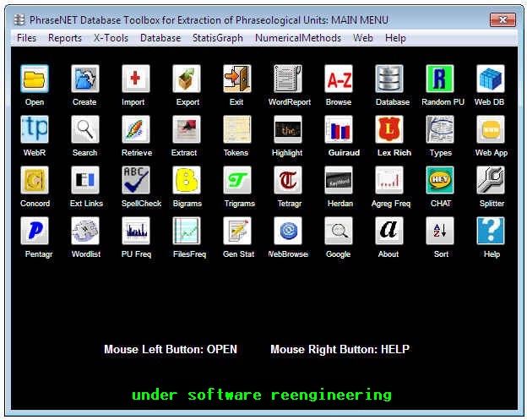Open the Gen Stat icon
This screenshot has width=527, height=420.
tap(237, 232)
